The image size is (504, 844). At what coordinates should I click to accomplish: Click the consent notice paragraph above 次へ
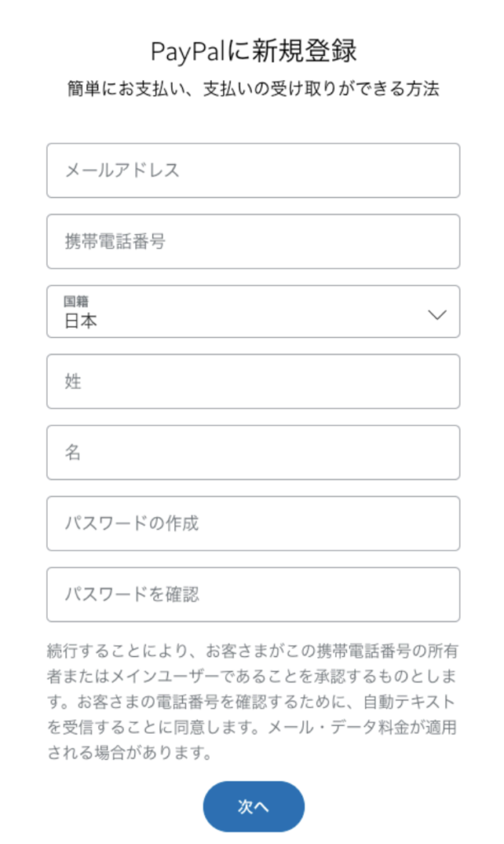tap(253, 702)
